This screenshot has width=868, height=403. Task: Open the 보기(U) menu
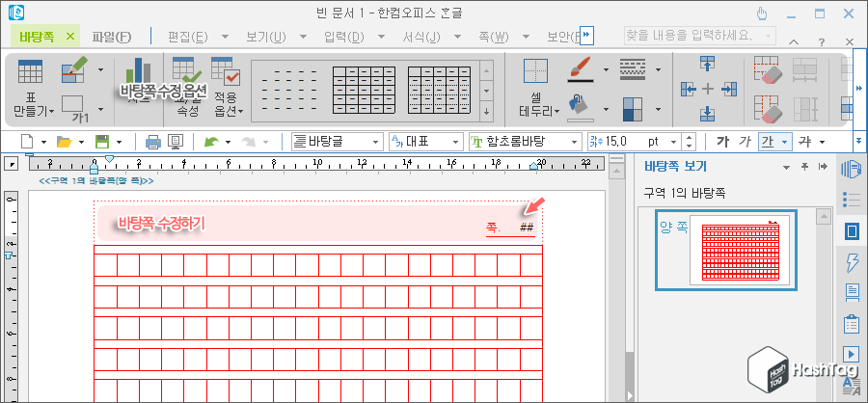point(266,37)
